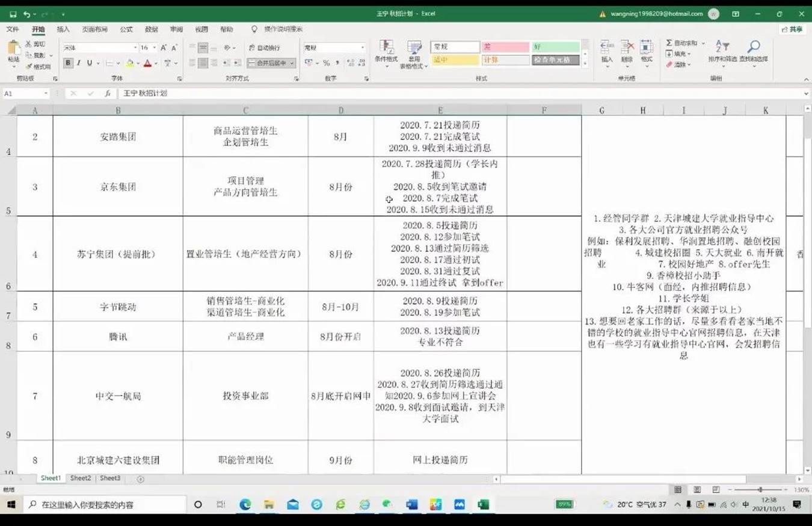This screenshot has height=526, width=812.
Task: Open Merge and Center dropdown arrow
Action: [x=292, y=63]
